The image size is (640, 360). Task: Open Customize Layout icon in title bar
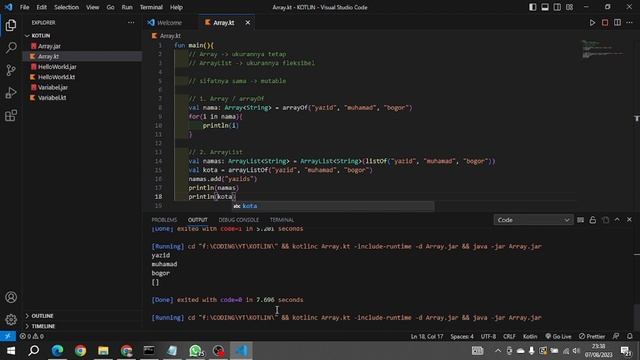[569, 7]
